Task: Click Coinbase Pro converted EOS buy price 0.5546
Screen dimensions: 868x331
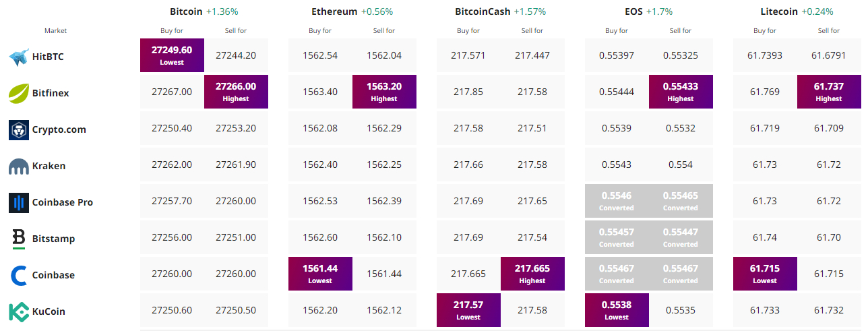Action: [617, 201]
